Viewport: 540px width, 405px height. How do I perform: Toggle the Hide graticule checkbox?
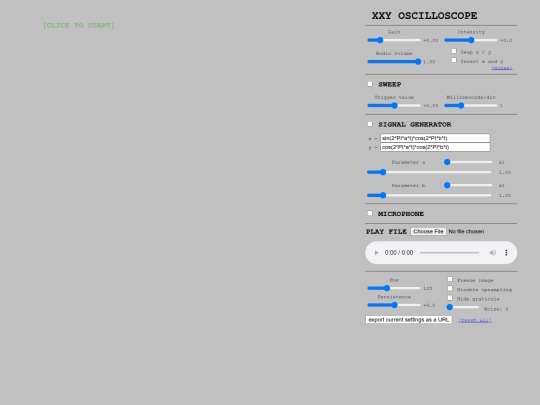tap(450, 298)
